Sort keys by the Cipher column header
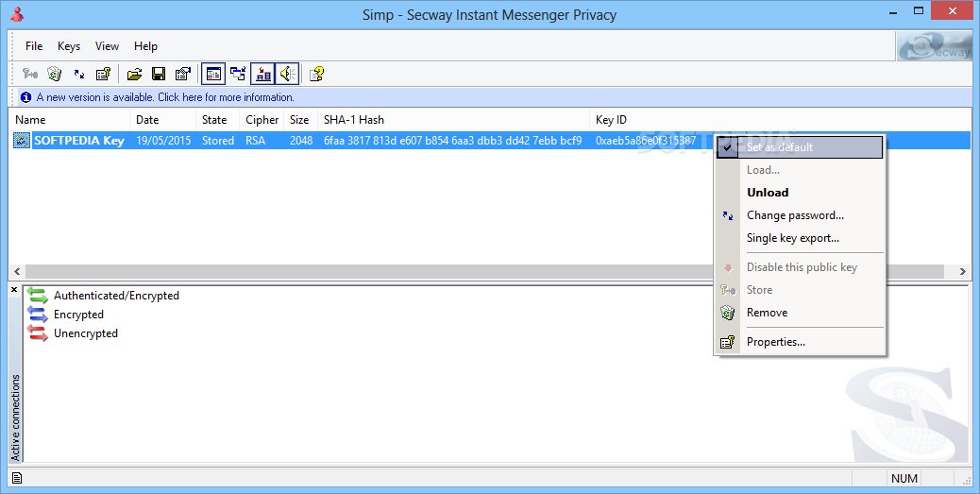This screenshot has width=980, height=494. [x=262, y=119]
